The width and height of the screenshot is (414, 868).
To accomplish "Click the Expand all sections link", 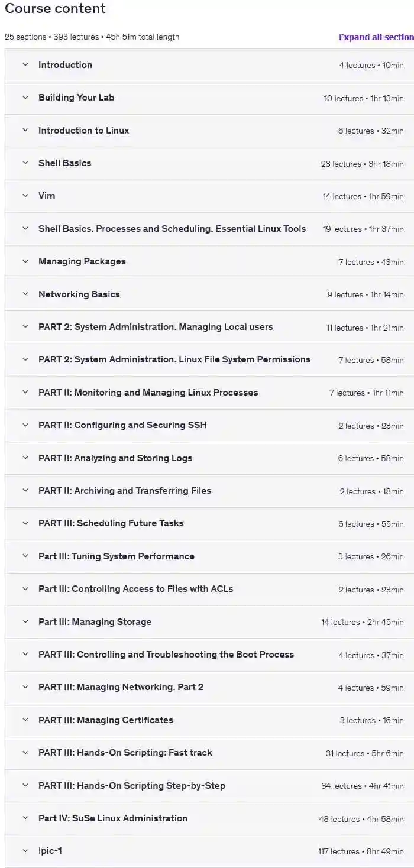I will (376, 37).
